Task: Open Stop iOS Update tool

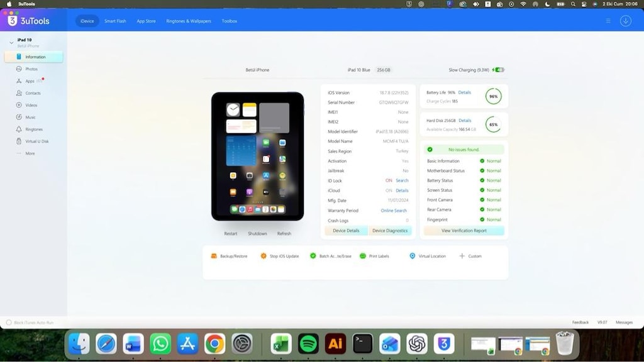Action: pos(280,256)
